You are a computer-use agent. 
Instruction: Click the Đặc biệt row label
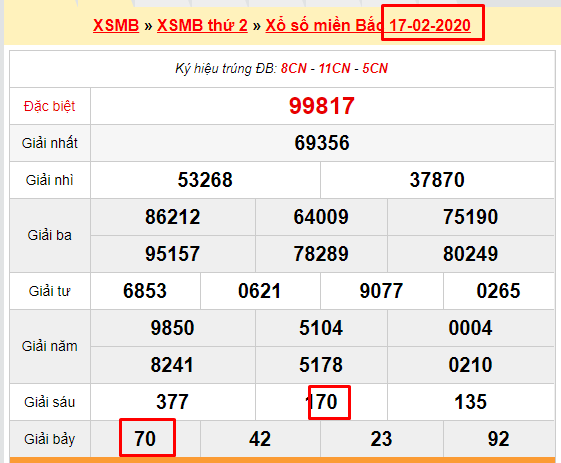(49, 106)
